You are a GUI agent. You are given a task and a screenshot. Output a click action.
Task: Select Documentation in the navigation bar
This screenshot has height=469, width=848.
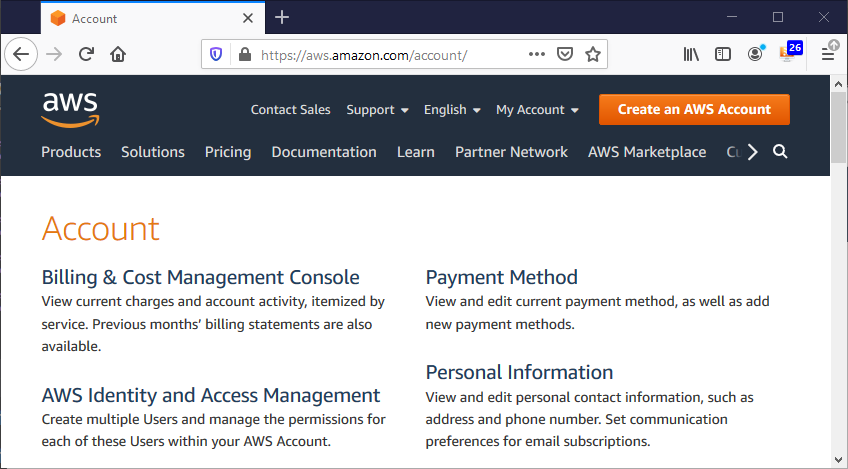point(324,152)
